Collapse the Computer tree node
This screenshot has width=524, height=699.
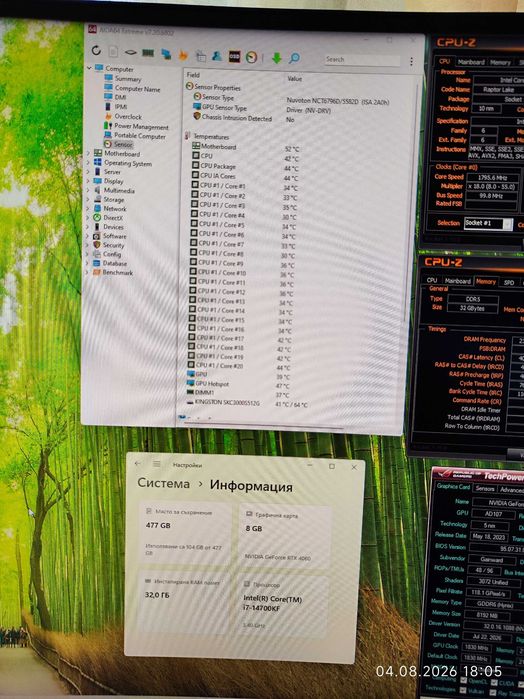tap(89, 68)
